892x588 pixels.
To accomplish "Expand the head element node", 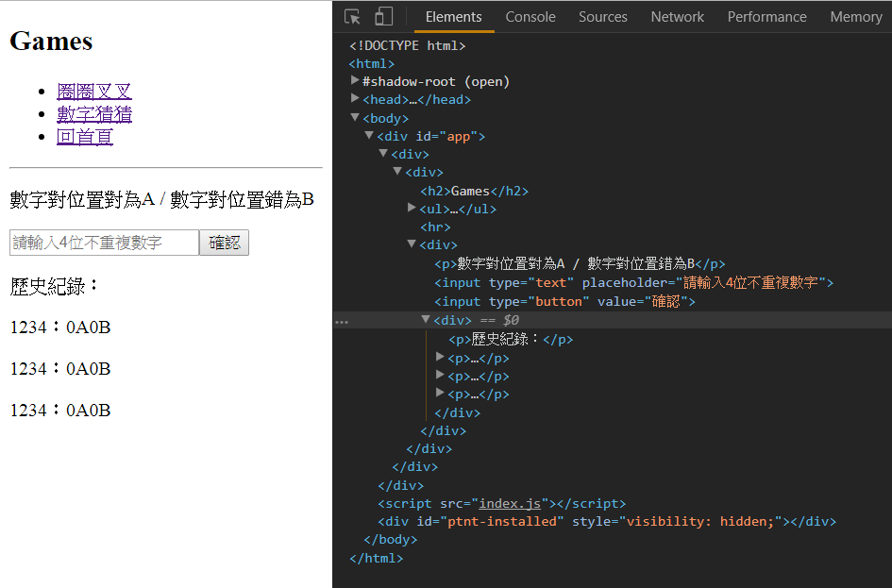I will point(355,98).
